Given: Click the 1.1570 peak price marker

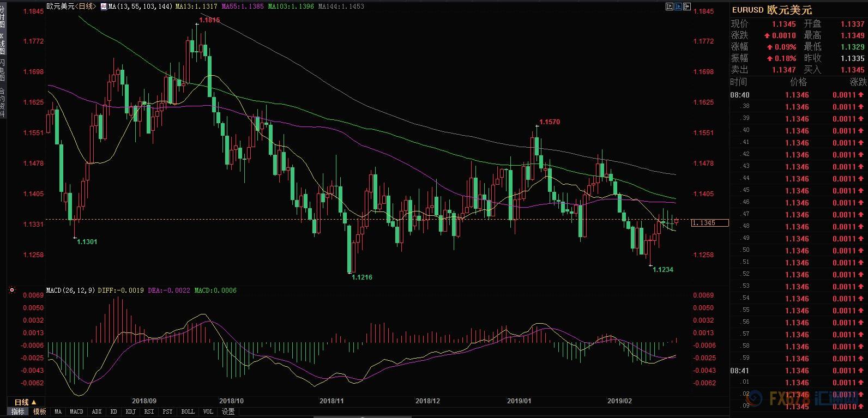Looking at the screenshot, I should 550,122.
